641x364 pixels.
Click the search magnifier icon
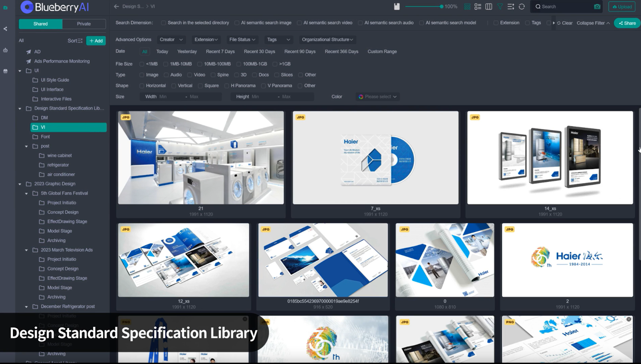point(538,6)
